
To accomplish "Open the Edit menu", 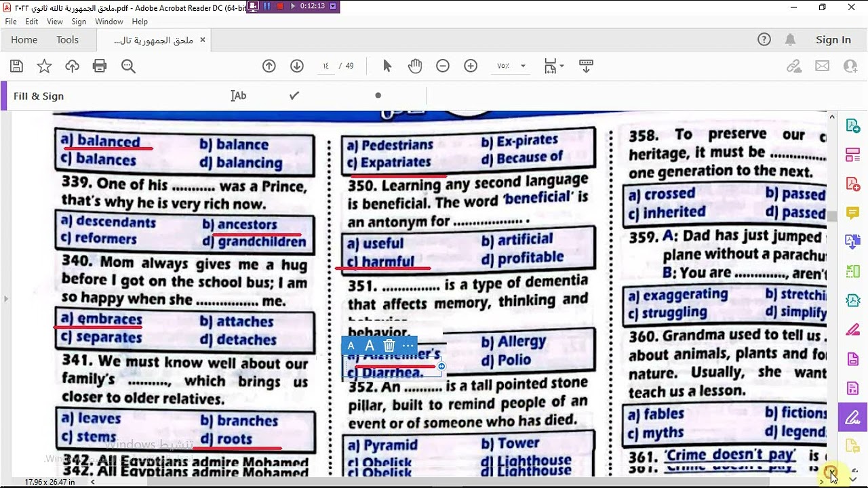I will pyautogui.click(x=32, y=22).
